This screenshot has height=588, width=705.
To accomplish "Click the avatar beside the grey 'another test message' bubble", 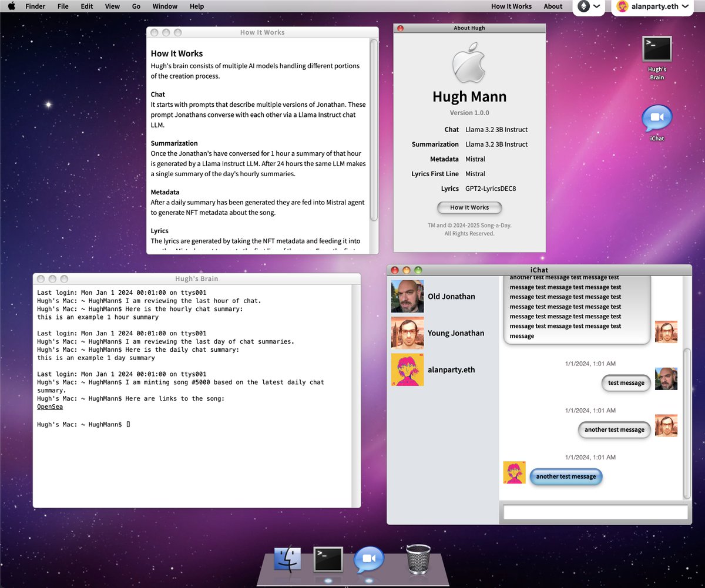I will click(666, 426).
